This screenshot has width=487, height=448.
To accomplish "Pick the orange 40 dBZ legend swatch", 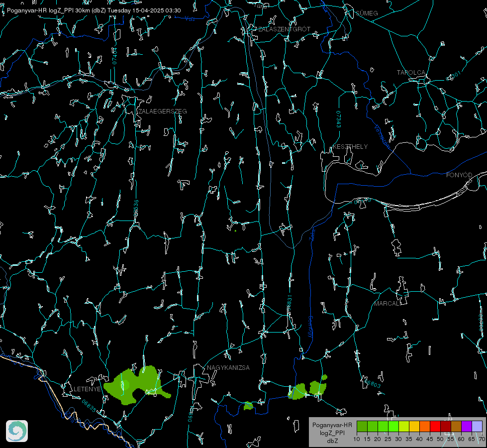I will 425,426.
